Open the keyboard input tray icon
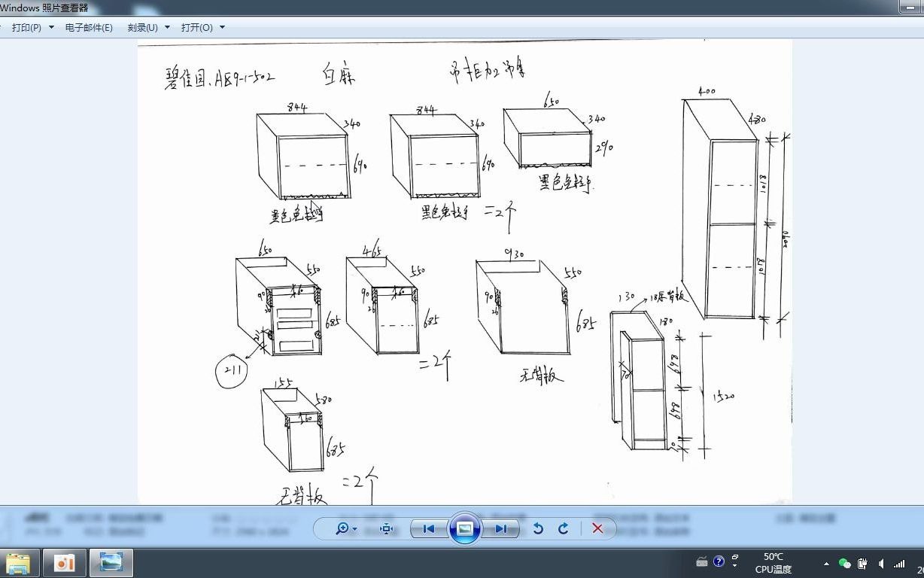Image resolution: width=924 pixels, height=578 pixels. [x=702, y=561]
